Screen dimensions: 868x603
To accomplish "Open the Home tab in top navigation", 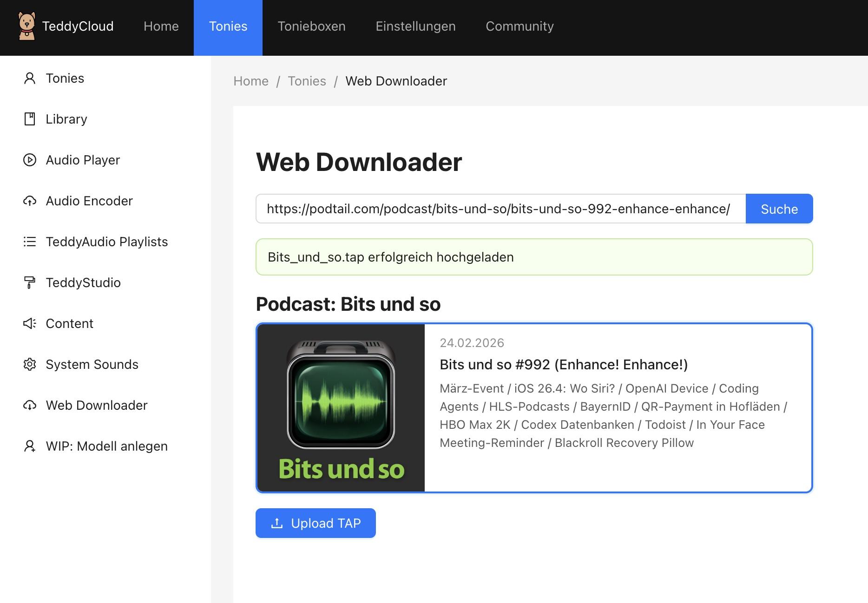I will 161,26.
